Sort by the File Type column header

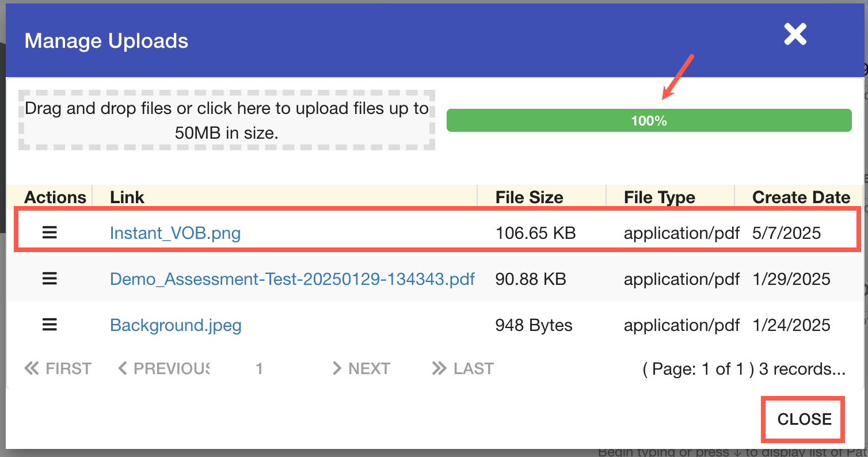[659, 197]
